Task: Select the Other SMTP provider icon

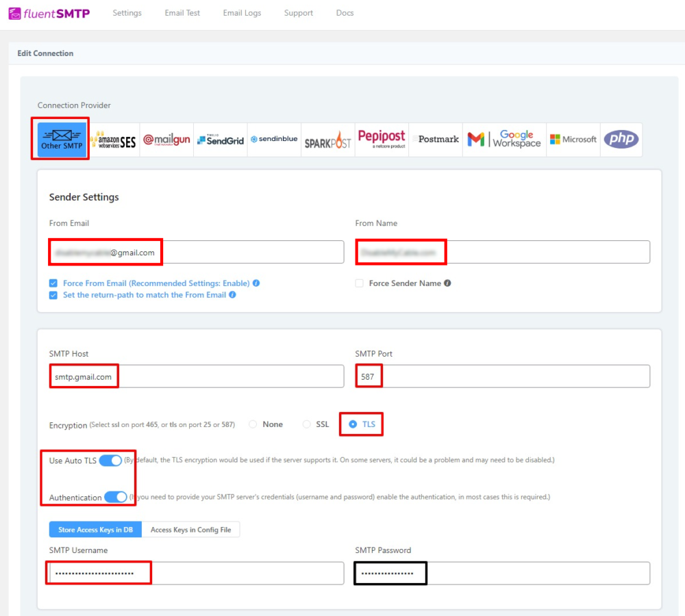Action: pyautogui.click(x=60, y=139)
